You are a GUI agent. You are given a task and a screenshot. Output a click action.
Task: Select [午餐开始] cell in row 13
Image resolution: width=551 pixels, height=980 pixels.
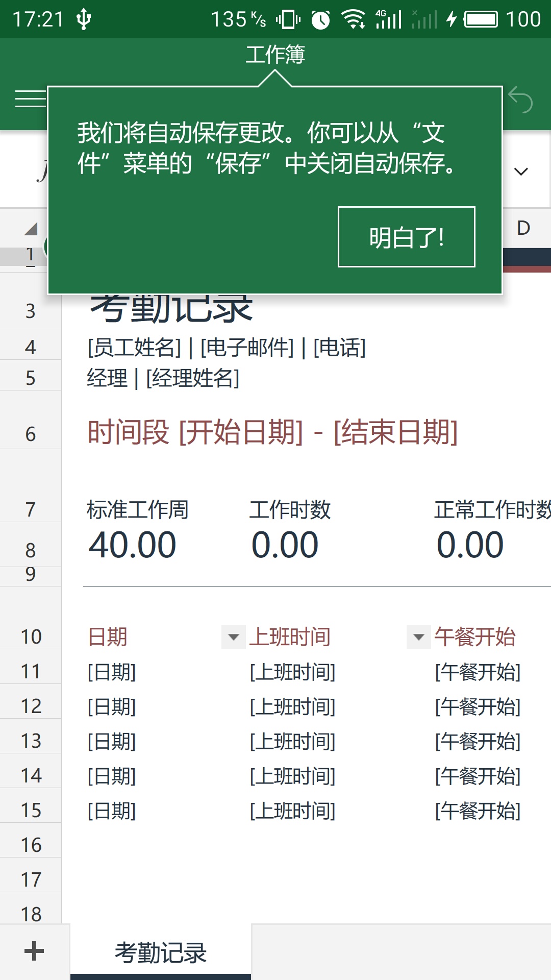coord(478,741)
